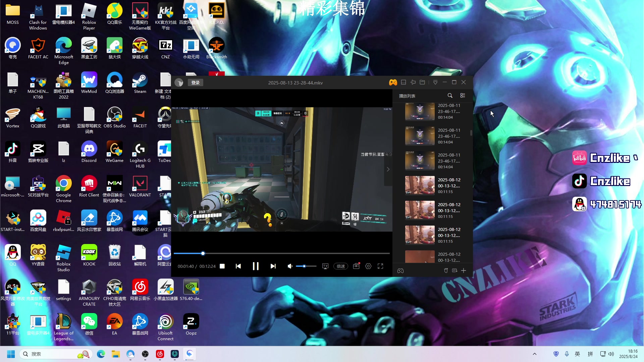Open Discord desktop icon
This screenshot has height=362, width=644.
[x=89, y=152]
